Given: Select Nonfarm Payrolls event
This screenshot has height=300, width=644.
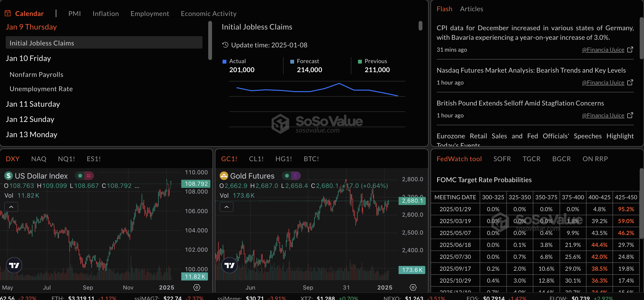Looking at the screenshot, I should pyautogui.click(x=36, y=74).
